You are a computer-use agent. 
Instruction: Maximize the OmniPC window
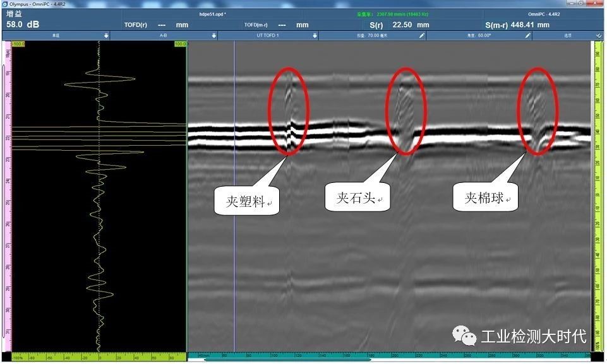(x=580, y=3)
